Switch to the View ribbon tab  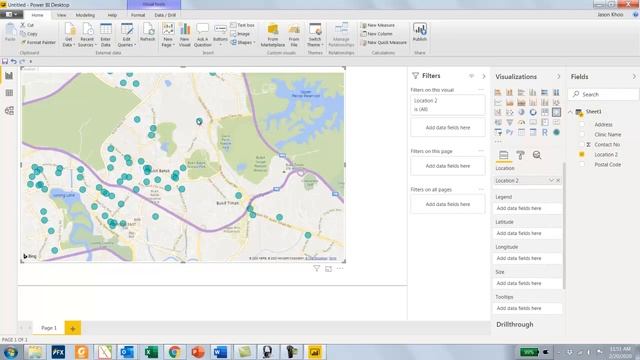click(x=61, y=15)
